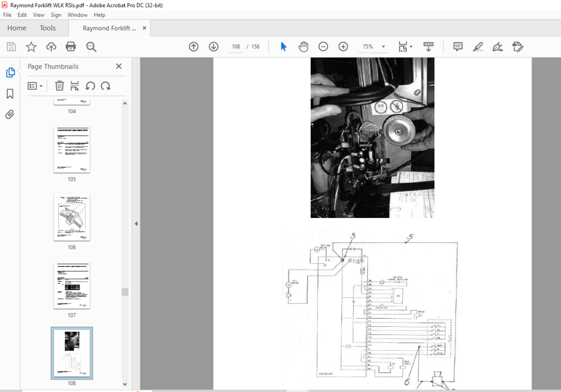Image resolution: width=561 pixels, height=392 pixels.
Task: Open the Find text search tool
Action: 91,46
